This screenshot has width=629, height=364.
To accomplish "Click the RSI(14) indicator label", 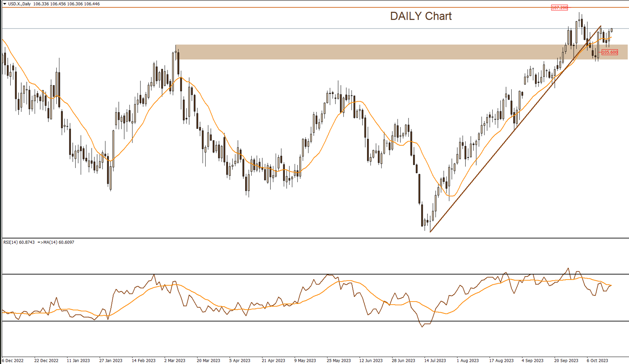I will [x=19, y=242].
